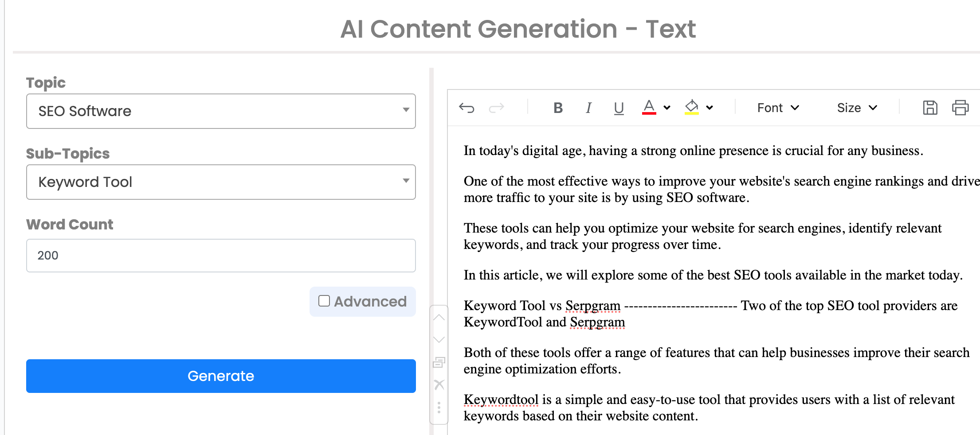Open the Font dropdown
The width and height of the screenshot is (980, 435).
pos(778,108)
